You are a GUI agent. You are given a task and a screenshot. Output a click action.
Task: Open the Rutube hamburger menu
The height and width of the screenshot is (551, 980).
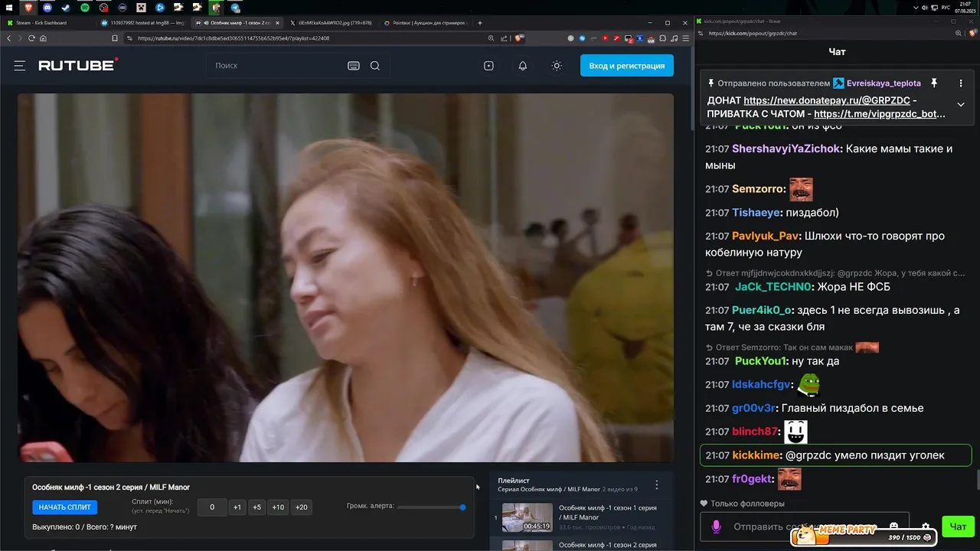point(20,66)
